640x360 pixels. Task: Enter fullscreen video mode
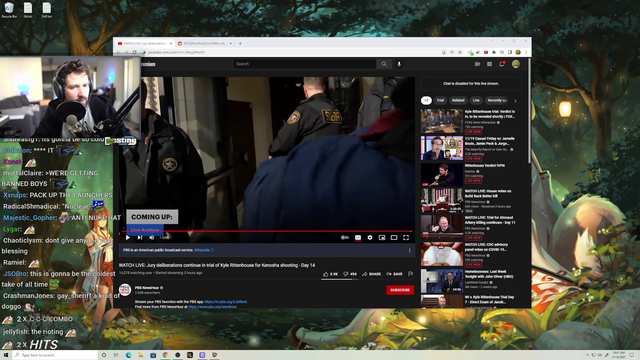coord(406,238)
